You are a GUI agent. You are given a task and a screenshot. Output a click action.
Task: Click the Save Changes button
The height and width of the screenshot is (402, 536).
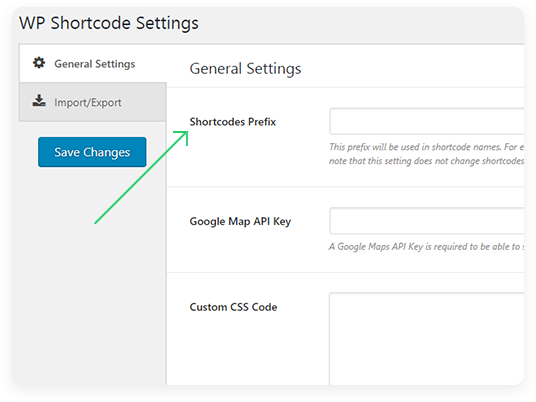tap(92, 152)
